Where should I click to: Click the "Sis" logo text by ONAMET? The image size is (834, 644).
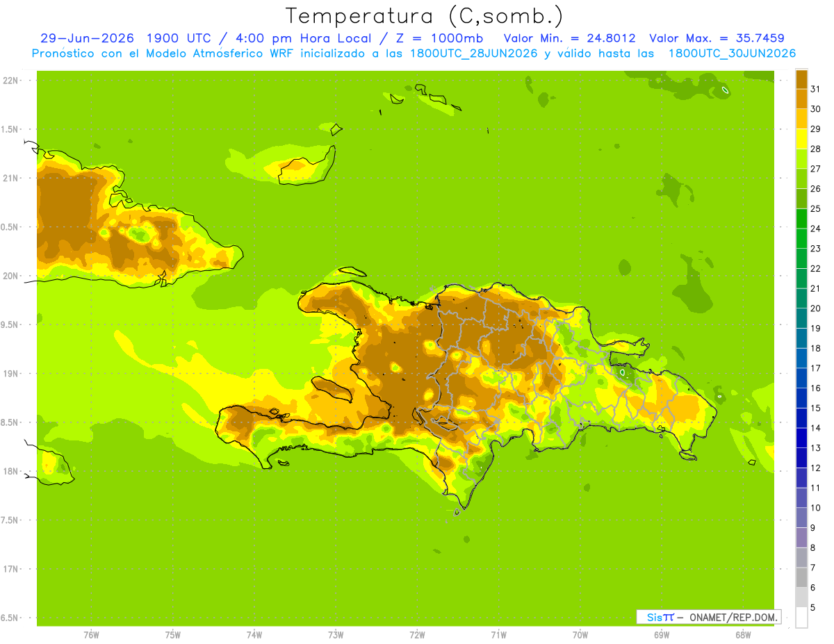655,617
